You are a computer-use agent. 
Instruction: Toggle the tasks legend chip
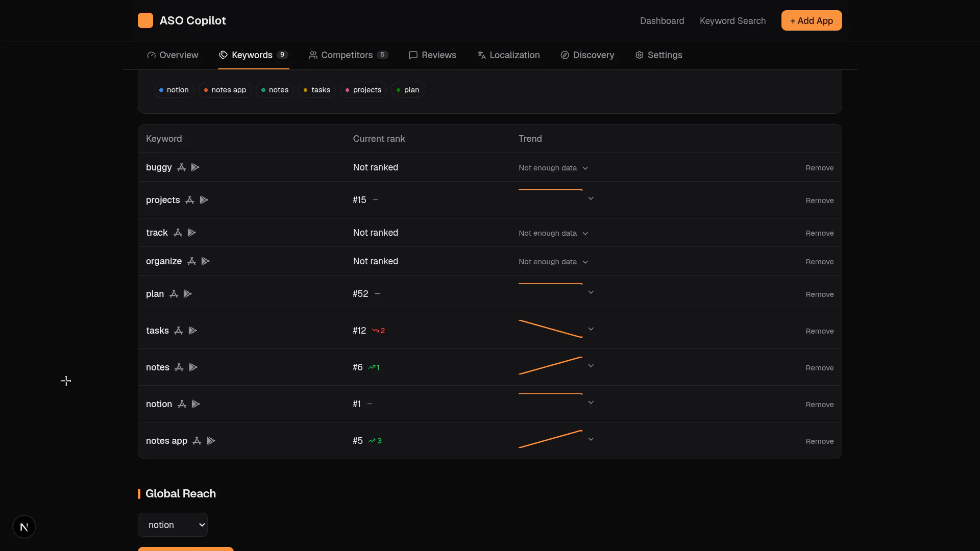[x=317, y=90]
